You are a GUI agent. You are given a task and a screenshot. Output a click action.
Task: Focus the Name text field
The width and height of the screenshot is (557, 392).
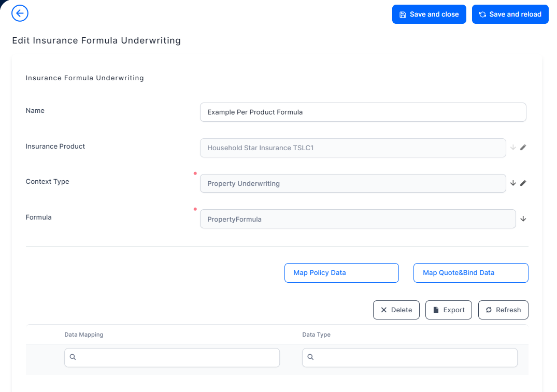(363, 112)
